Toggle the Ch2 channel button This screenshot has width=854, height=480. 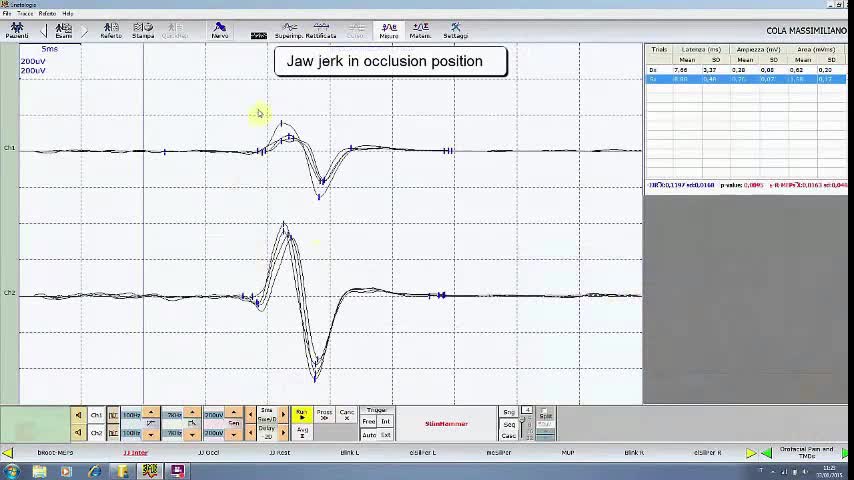[x=96, y=433]
